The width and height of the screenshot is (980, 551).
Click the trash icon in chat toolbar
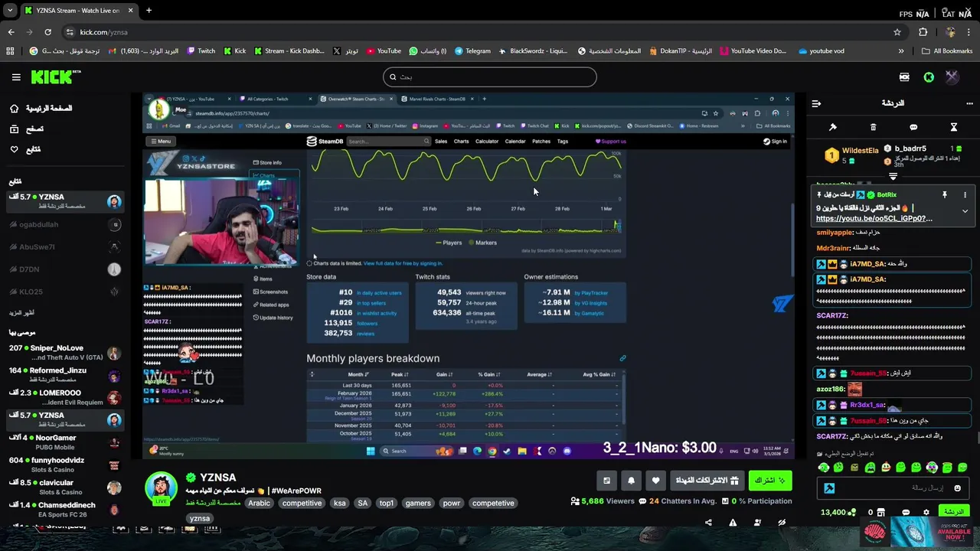pyautogui.click(x=873, y=127)
